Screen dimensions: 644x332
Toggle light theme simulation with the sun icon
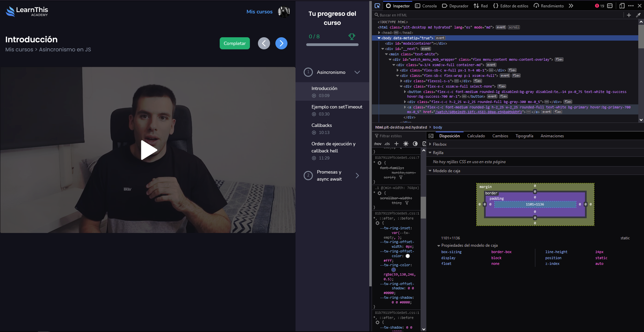(x=406, y=144)
